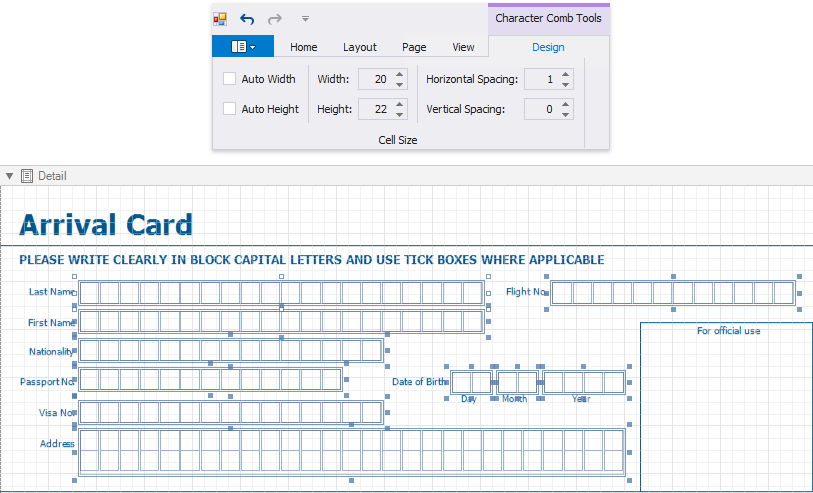The image size is (813, 493).
Task: Increase Width using the up spinner arrow
Action: pos(400,74)
